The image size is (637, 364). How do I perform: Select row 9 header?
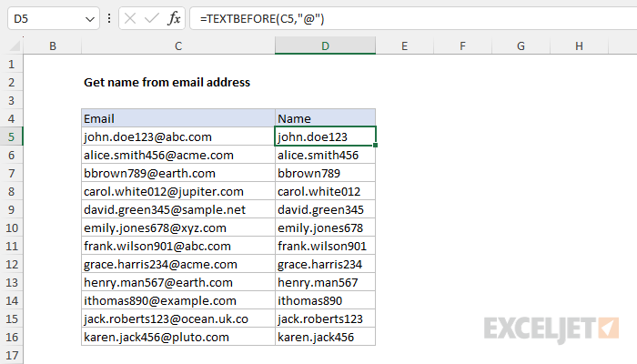pyautogui.click(x=11, y=209)
